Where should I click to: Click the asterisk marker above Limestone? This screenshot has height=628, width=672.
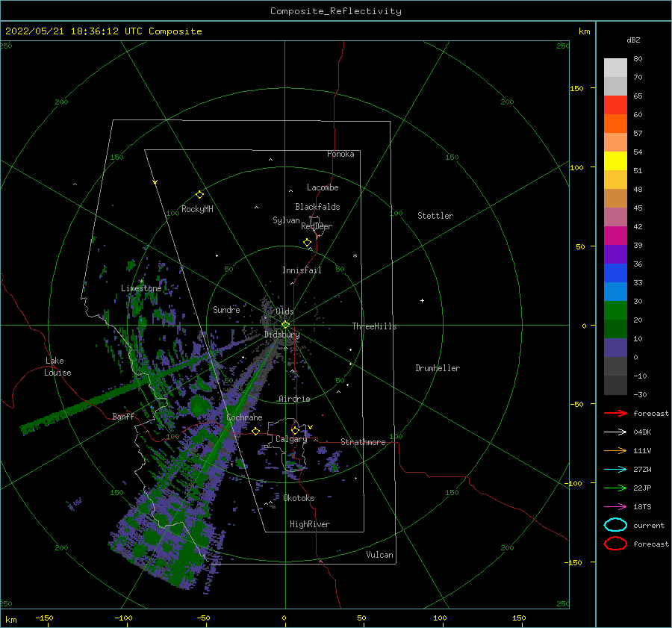click(x=141, y=282)
